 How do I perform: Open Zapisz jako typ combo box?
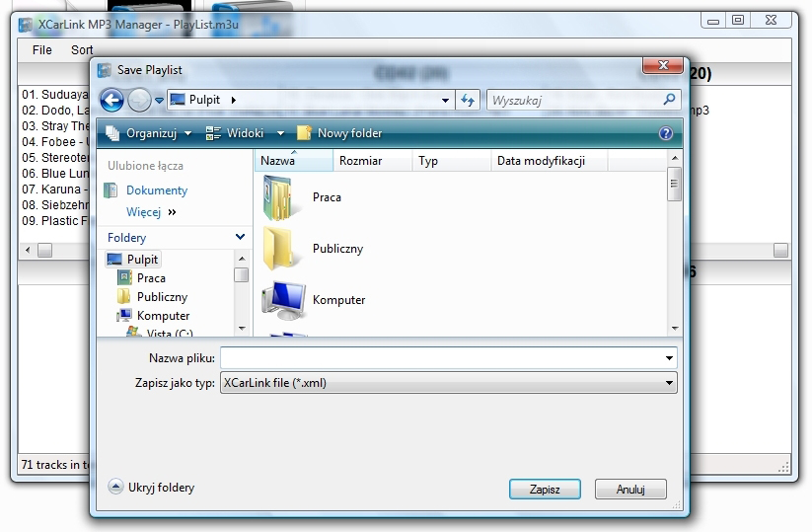click(x=449, y=383)
